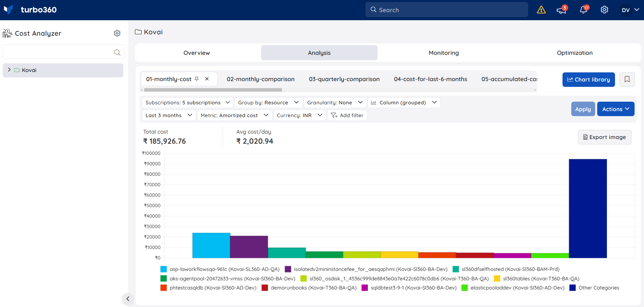
Task: Toggle Other Categories legend swatch
Action: click(x=573, y=288)
